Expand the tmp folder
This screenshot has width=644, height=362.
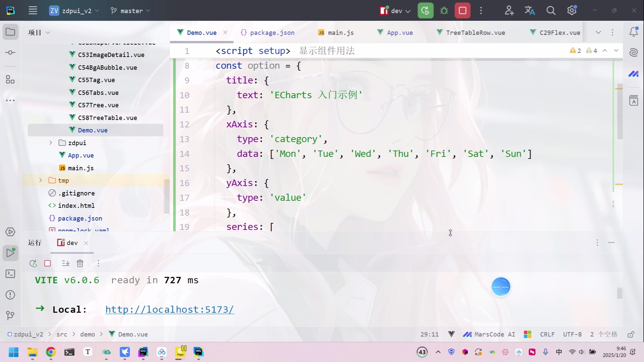[41, 180]
